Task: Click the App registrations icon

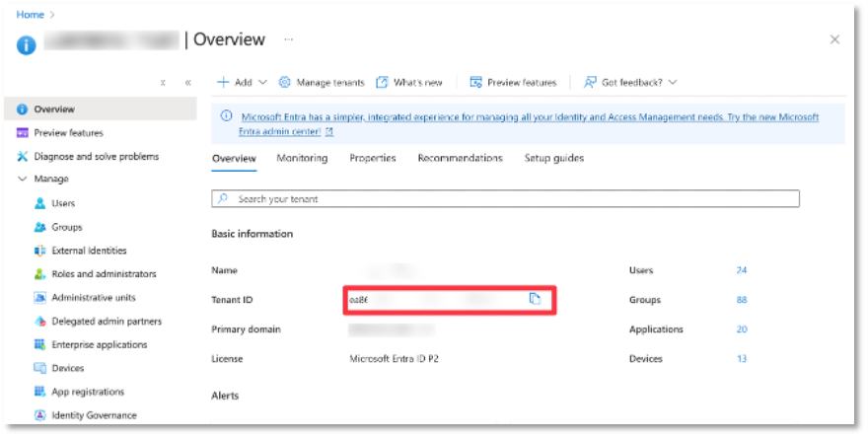Action: coord(39,392)
